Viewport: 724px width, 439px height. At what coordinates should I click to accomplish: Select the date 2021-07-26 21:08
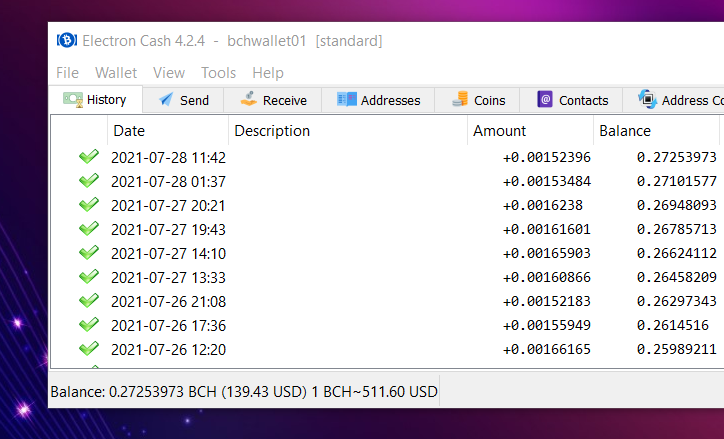pos(169,302)
